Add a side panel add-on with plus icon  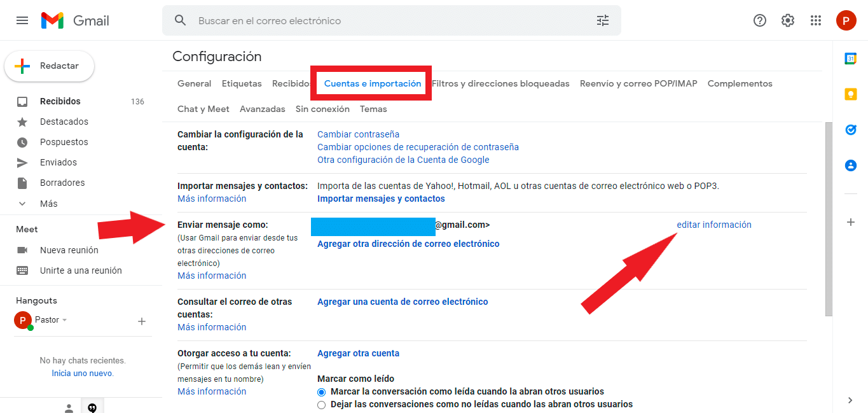[851, 222]
